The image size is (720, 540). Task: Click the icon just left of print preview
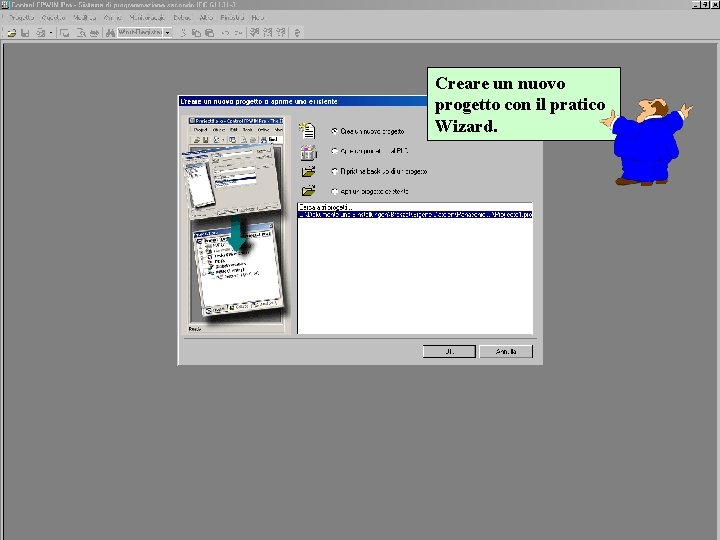pos(65,33)
